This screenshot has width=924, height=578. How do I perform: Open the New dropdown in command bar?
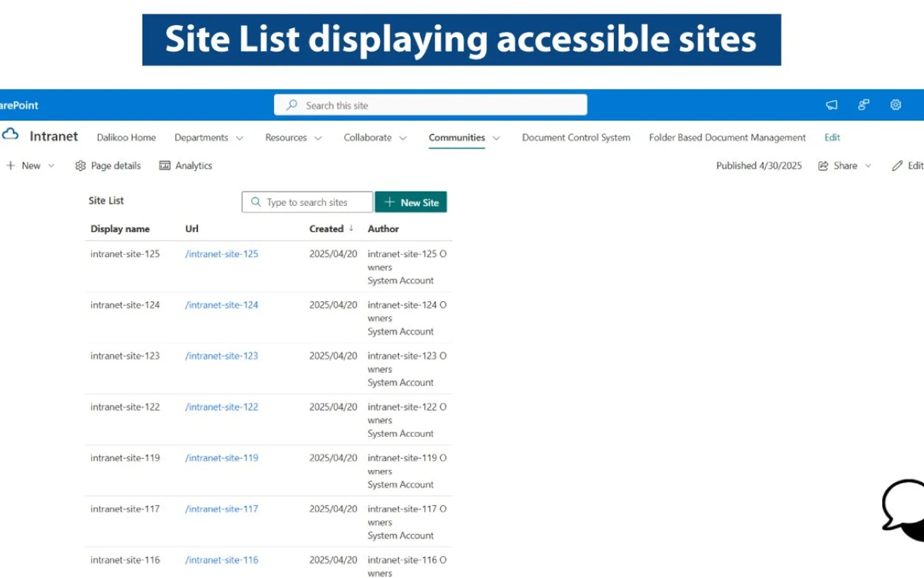click(x=30, y=166)
